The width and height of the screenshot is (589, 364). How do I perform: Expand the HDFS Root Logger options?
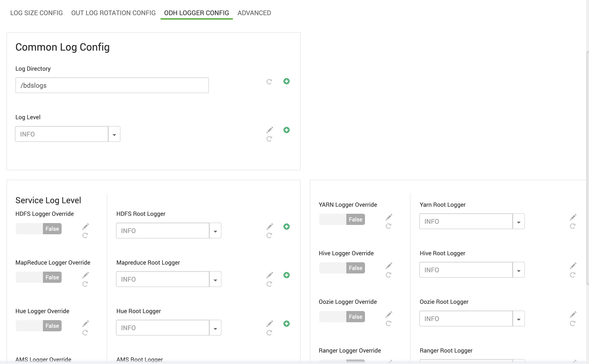coord(215,230)
